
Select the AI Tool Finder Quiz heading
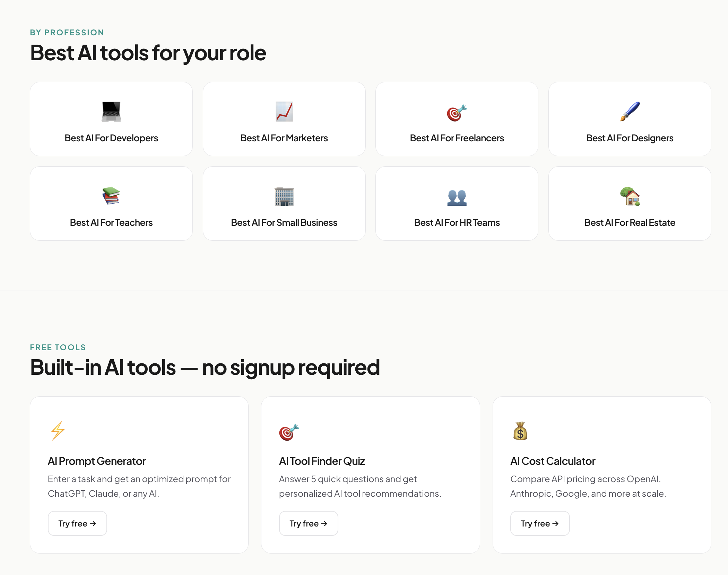click(322, 461)
